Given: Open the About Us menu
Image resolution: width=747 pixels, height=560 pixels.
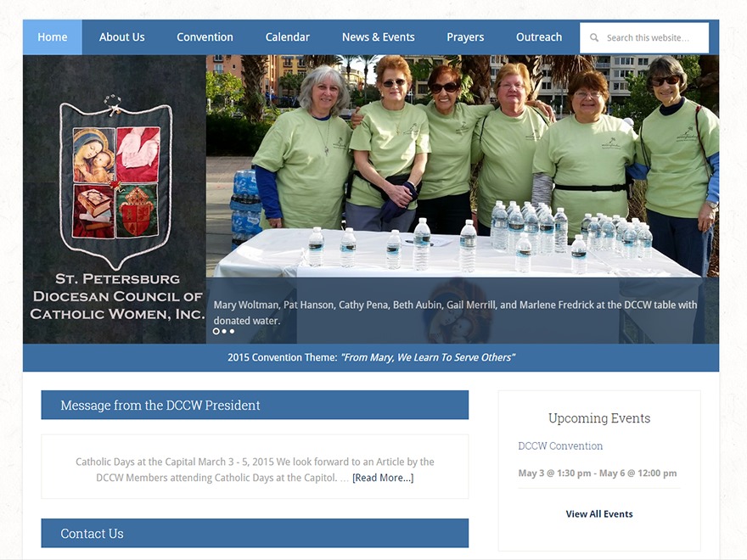Looking at the screenshot, I should point(122,37).
